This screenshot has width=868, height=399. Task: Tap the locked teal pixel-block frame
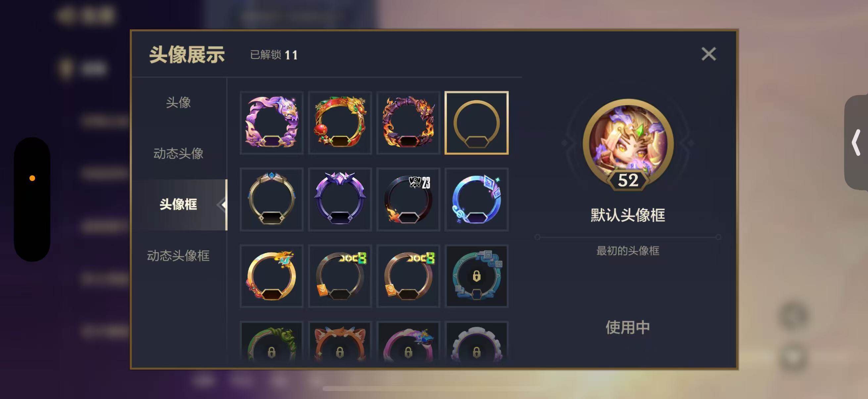point(476,276)
